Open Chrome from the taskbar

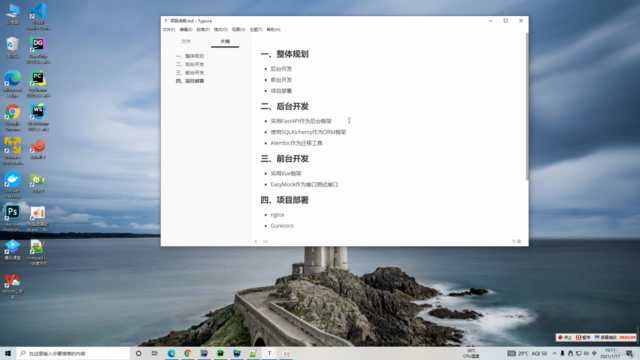coord(188,353)
